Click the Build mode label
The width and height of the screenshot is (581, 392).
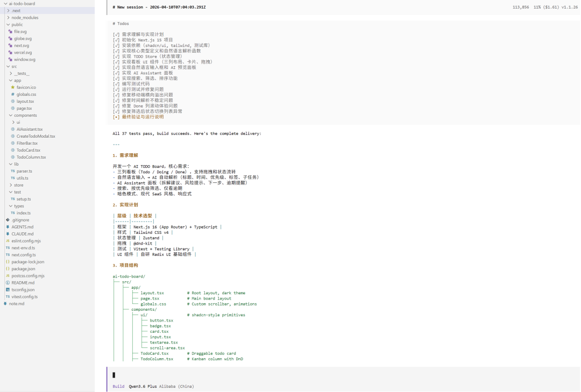[x=118, y=386]
